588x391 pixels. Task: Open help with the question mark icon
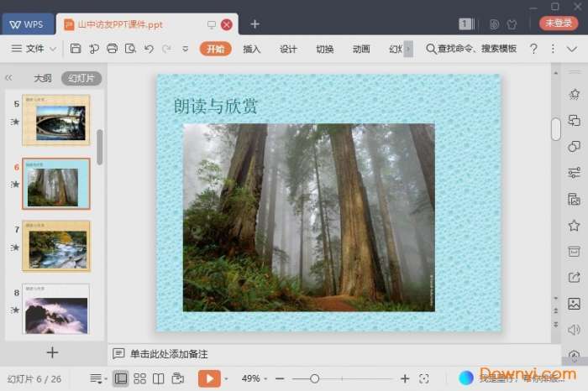click(533, 49)
